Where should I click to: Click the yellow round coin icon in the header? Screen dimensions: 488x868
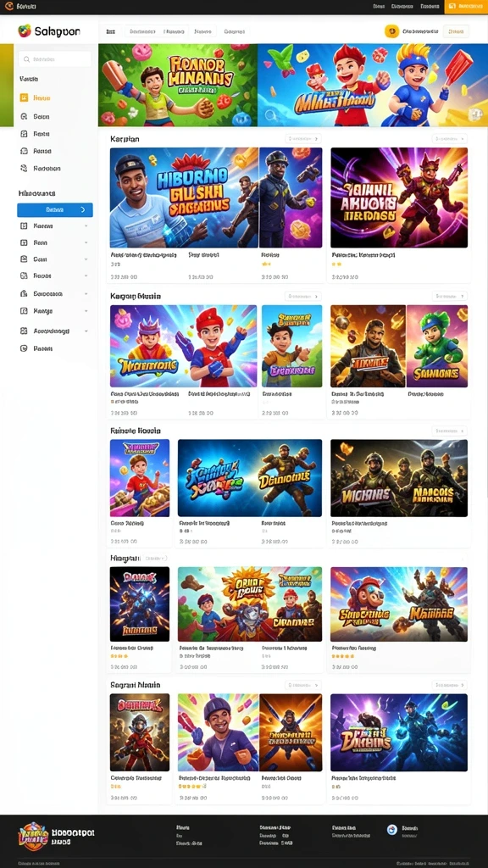pos(391,31)
